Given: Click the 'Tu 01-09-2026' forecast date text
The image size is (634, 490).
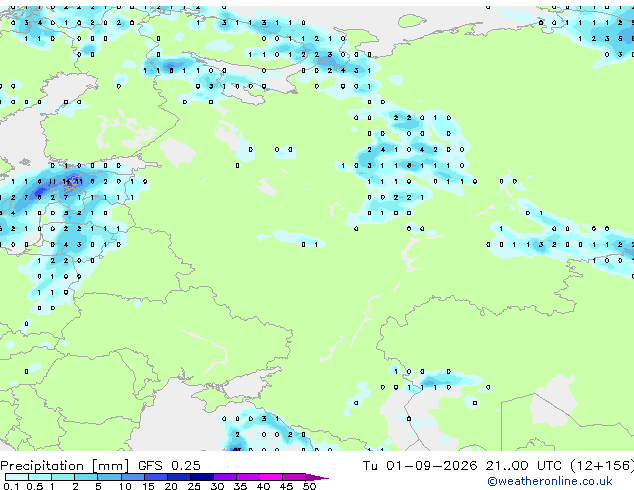Looking at the screenshot, I should pos(420,466).
